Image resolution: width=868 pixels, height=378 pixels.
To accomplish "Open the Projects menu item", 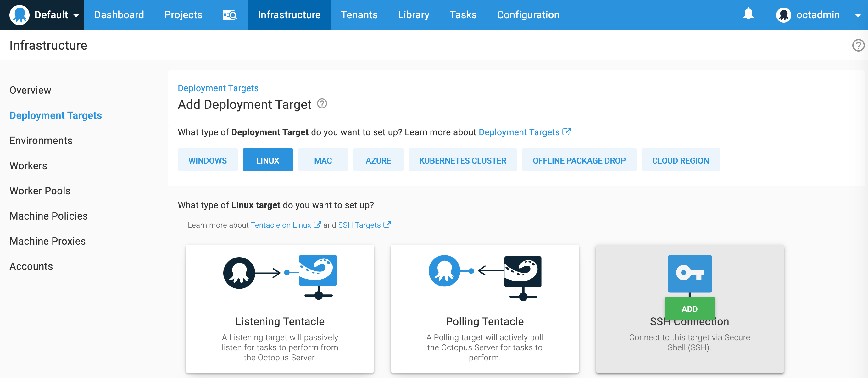I will tap(183, 15).
